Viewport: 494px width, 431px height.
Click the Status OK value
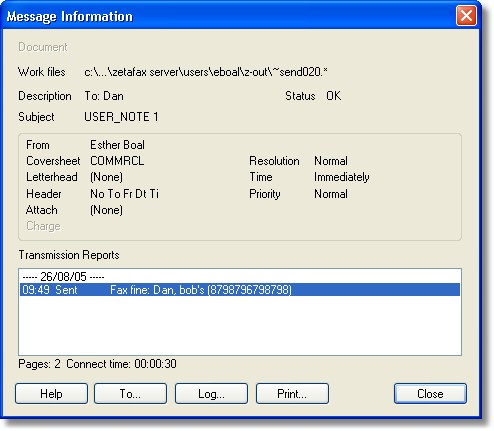coord(333,96)
